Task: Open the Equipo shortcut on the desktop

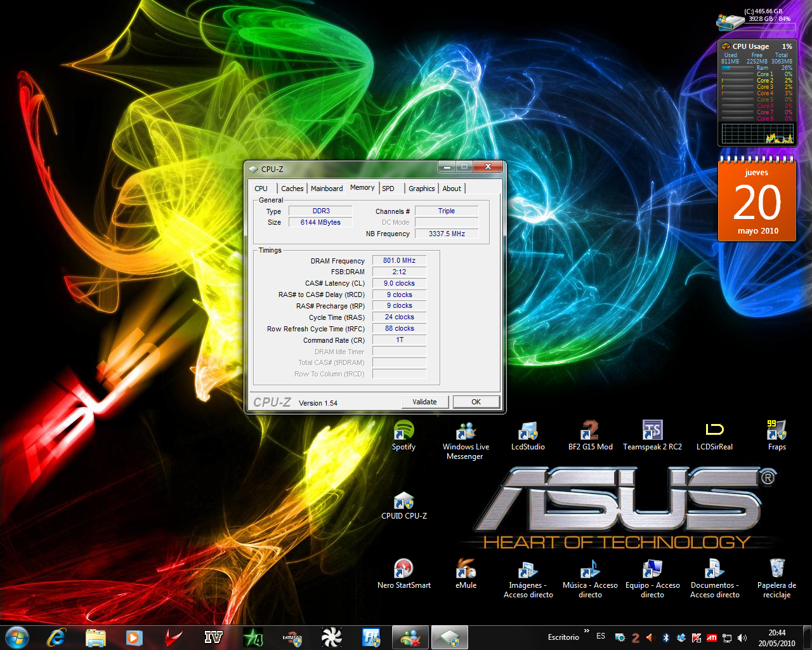Action: 652,579
